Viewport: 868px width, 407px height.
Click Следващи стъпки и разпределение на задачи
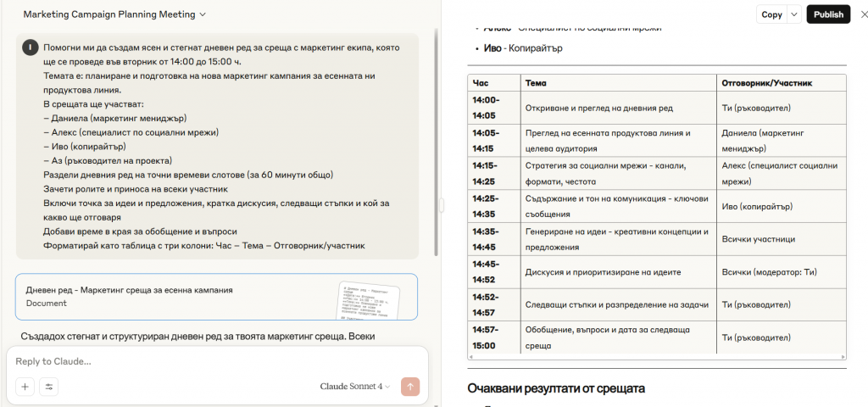[618, 304]
